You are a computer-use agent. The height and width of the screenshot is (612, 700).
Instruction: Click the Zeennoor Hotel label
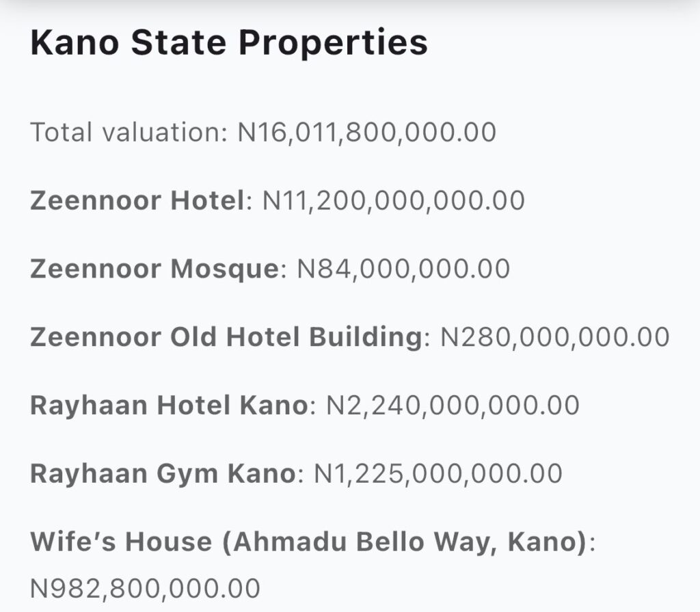137,200
